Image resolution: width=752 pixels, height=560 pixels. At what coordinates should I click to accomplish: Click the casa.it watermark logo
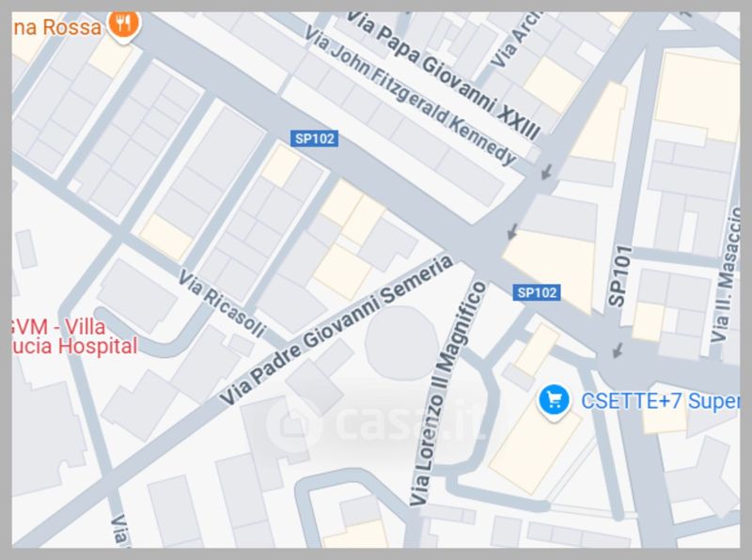[x=377, y=423]
